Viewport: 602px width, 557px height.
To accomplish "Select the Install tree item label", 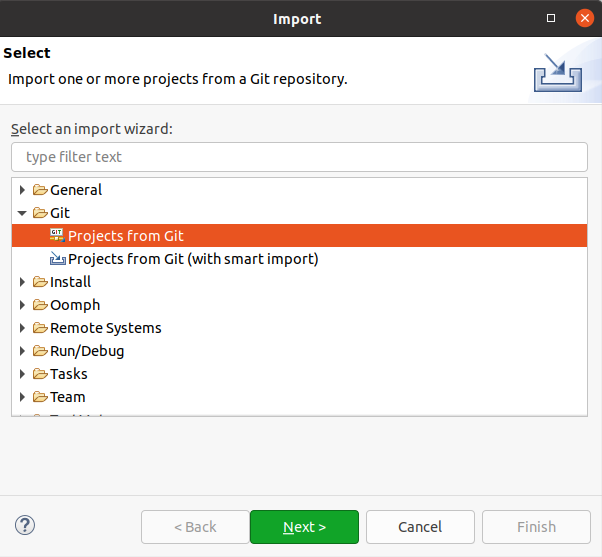I will click(x=70, y=282).
